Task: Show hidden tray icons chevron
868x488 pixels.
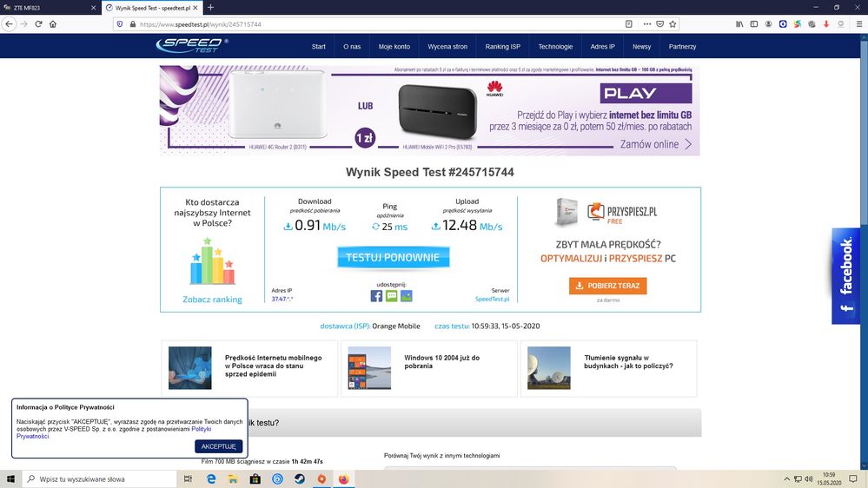Action: click(786, 479)
